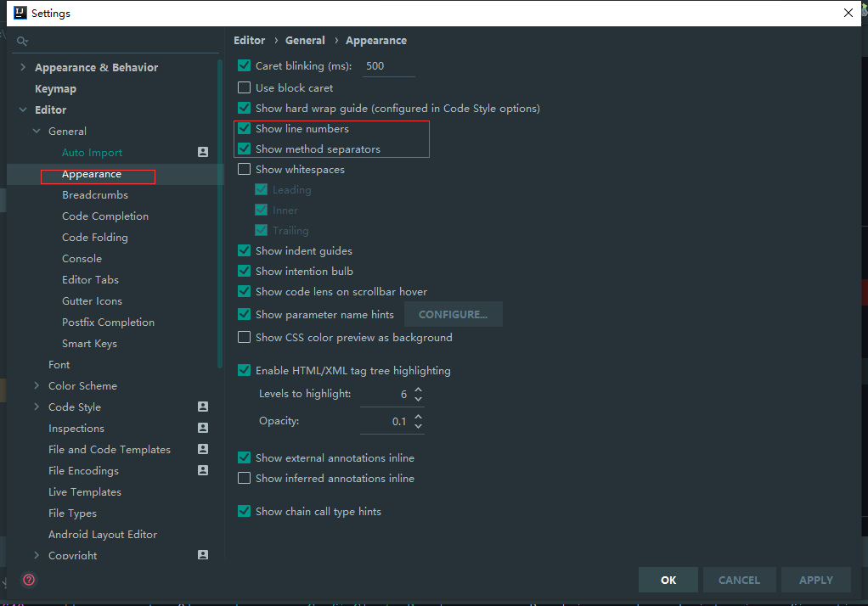Viewport: 868px width, 606px height.
Task: Open Live Templates settings
Action: pos(85,491)
